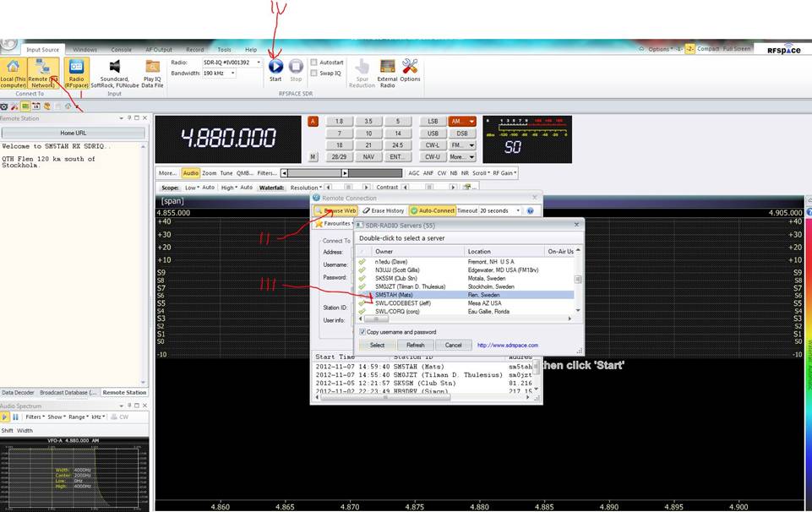Click the play icon in Audio Spectrum

(5, 417)
